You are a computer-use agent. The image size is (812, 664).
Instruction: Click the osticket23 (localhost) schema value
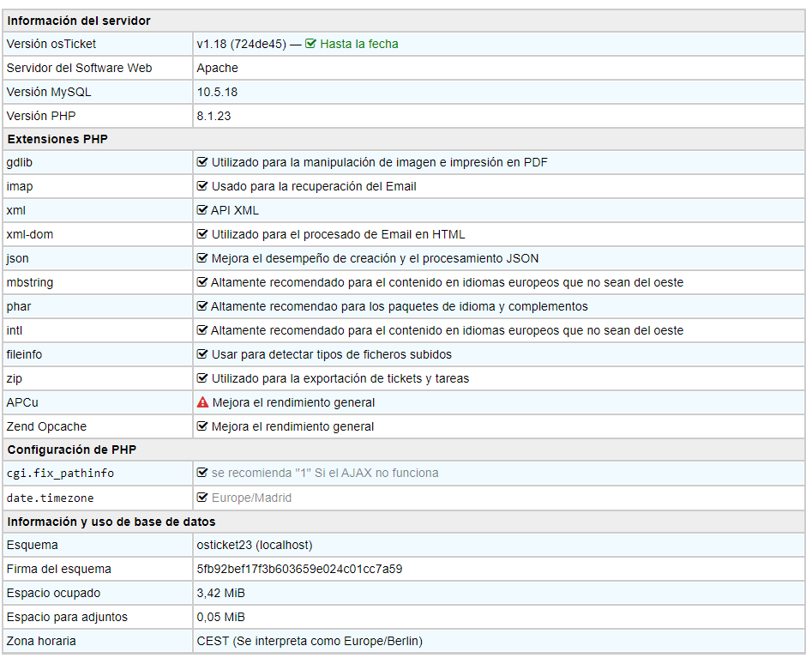pos(255,545)
